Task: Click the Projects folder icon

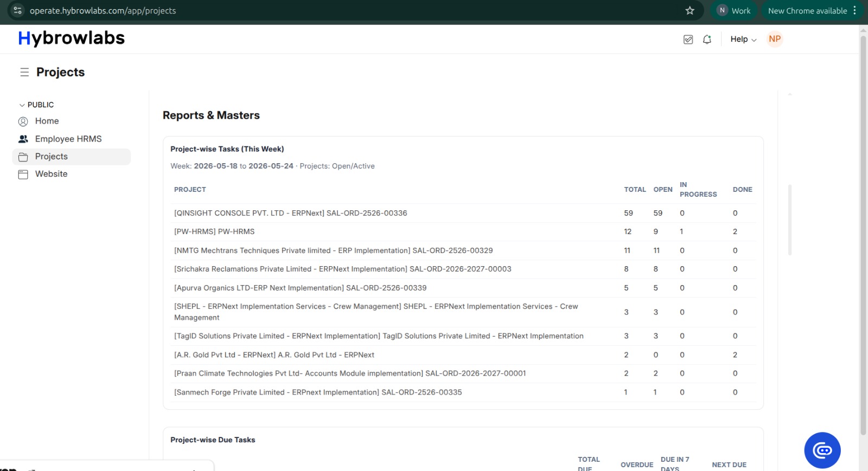Action: click(x=23, y=157)
